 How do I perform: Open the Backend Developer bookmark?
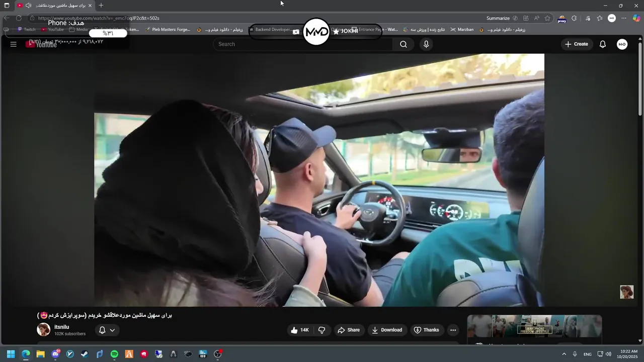click(271, 30)
